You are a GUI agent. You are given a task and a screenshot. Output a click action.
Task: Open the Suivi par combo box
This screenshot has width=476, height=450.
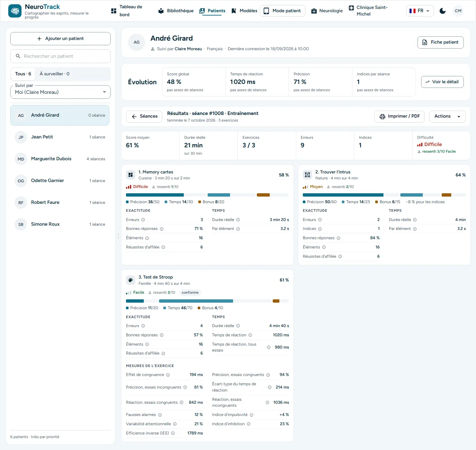click(x=60, y=92)
